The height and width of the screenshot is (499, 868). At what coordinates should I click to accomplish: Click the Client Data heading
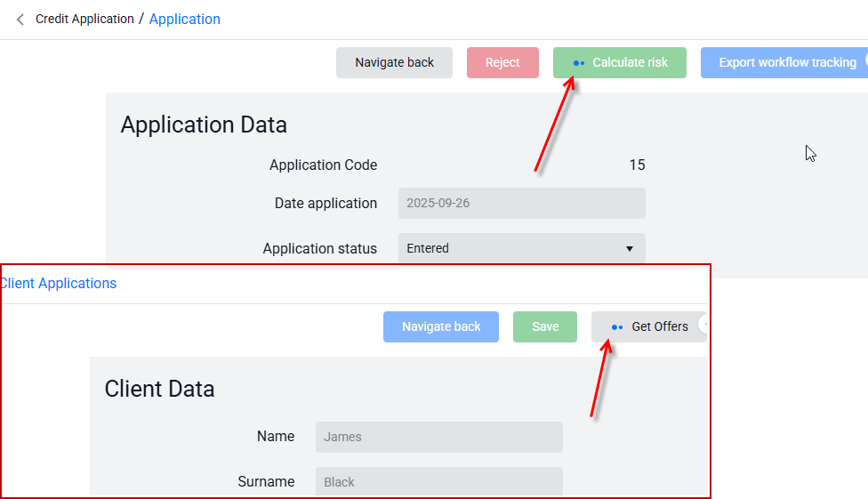(x=159, y=389)
